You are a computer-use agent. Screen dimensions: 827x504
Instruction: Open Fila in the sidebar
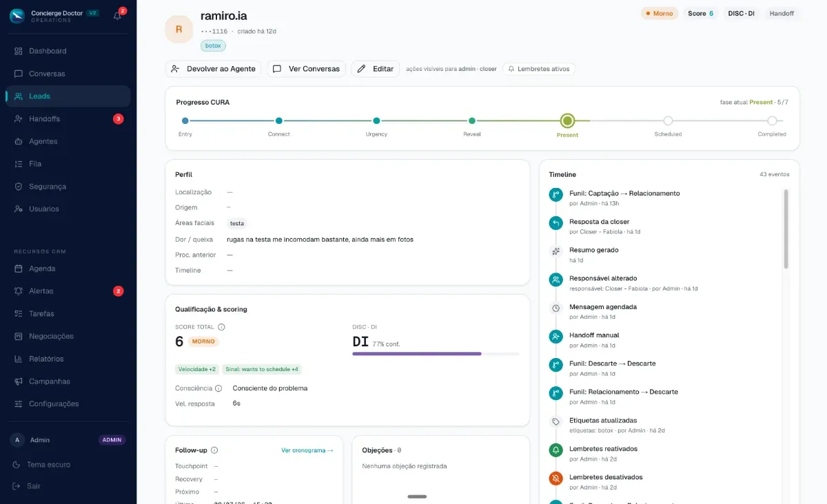(x=68, y=164)
